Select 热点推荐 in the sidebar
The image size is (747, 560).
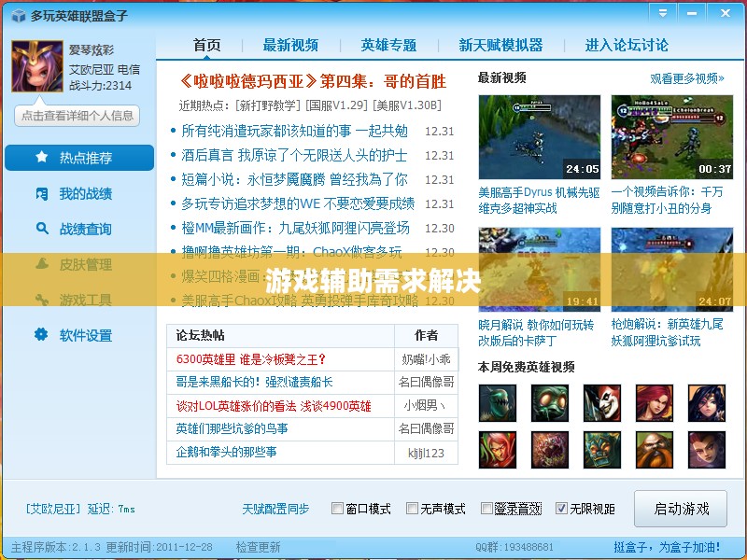pos(79,157)
